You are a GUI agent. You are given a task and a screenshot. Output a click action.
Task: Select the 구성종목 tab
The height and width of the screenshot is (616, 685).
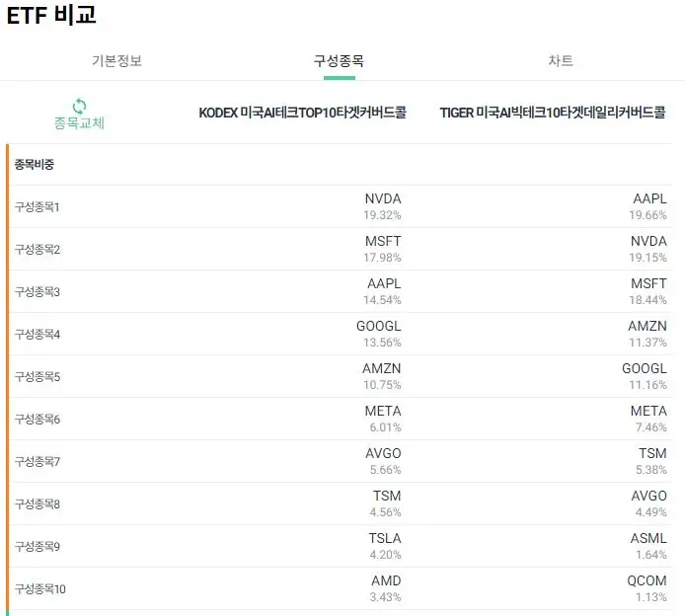(x=339, y=61)
